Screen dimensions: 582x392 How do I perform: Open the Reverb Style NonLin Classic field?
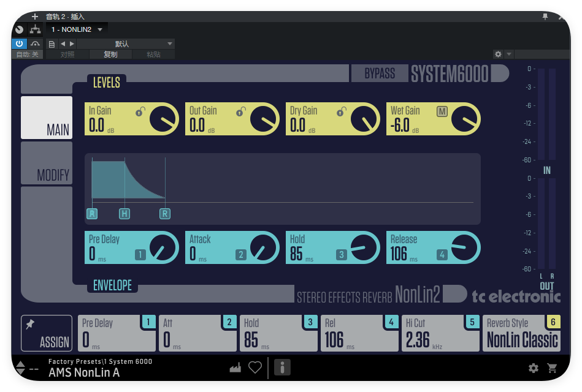tap(521, 333)
